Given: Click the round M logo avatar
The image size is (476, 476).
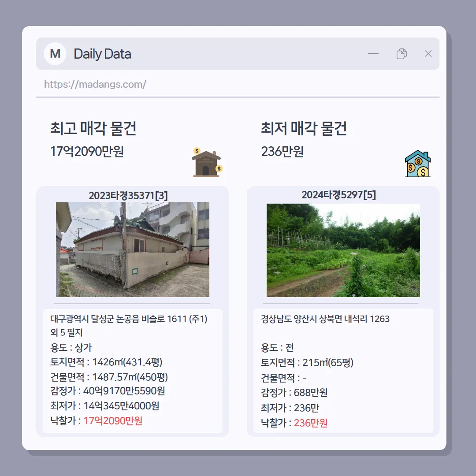Looking at the screenshot, I should (x=55, y=54).
